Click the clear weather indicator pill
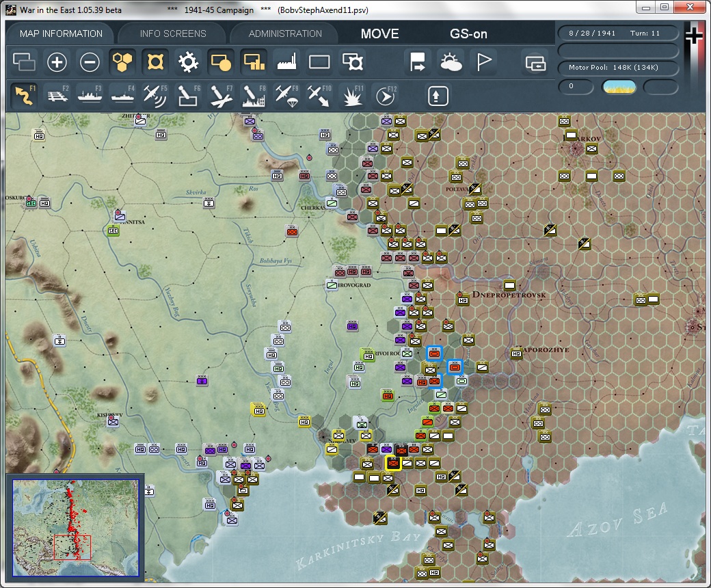711x588 pixels. [619, 87]
